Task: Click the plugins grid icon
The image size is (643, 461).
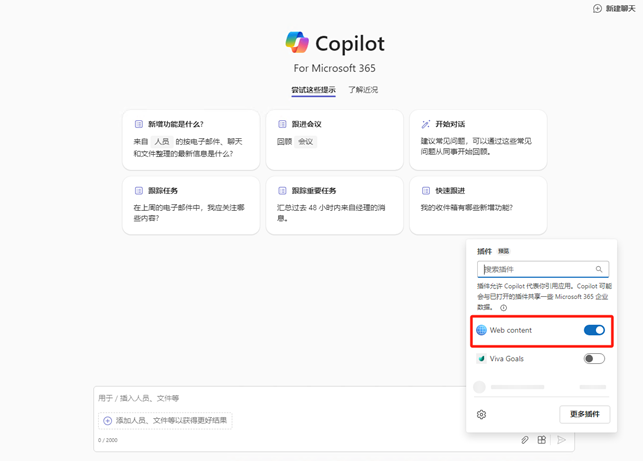Action: [542, 440]
